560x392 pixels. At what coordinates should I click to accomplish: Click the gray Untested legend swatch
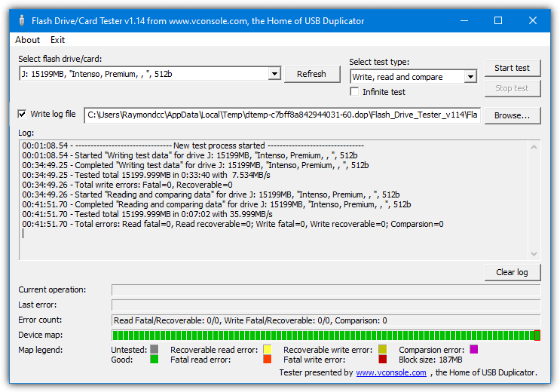(155, 349)
